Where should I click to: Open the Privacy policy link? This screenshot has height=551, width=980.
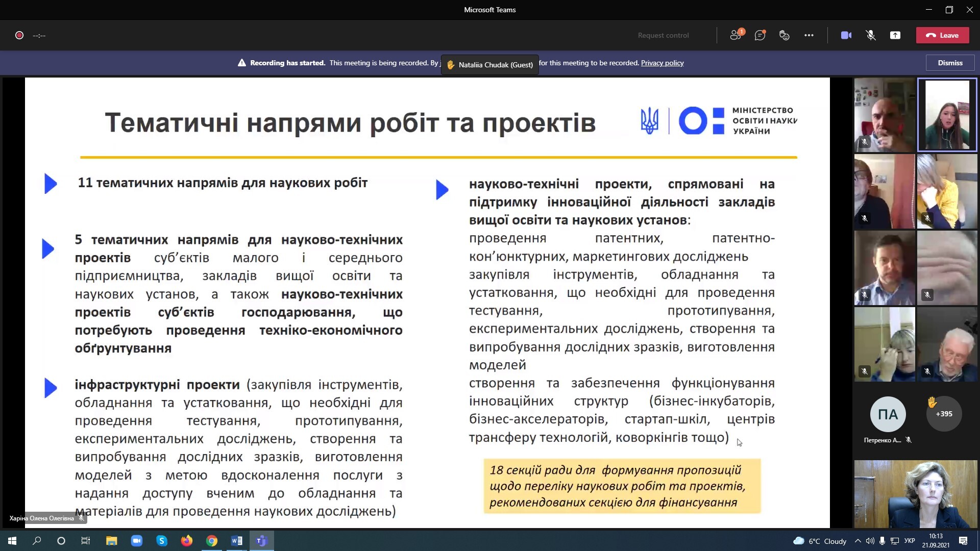pyautogui.click(x=662, y=63)
